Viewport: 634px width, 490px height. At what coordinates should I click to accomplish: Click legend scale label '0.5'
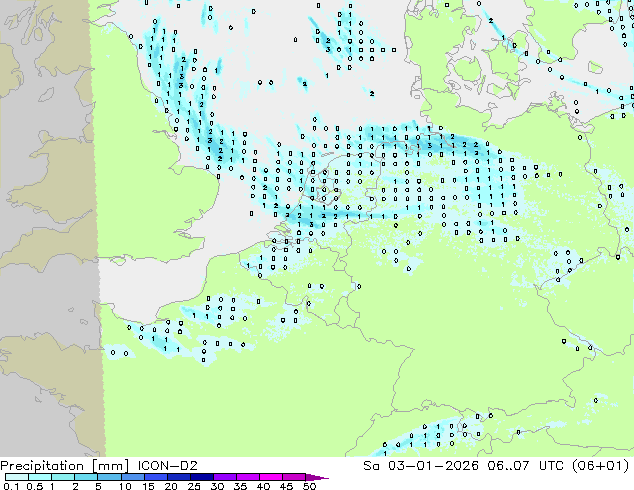35,486
